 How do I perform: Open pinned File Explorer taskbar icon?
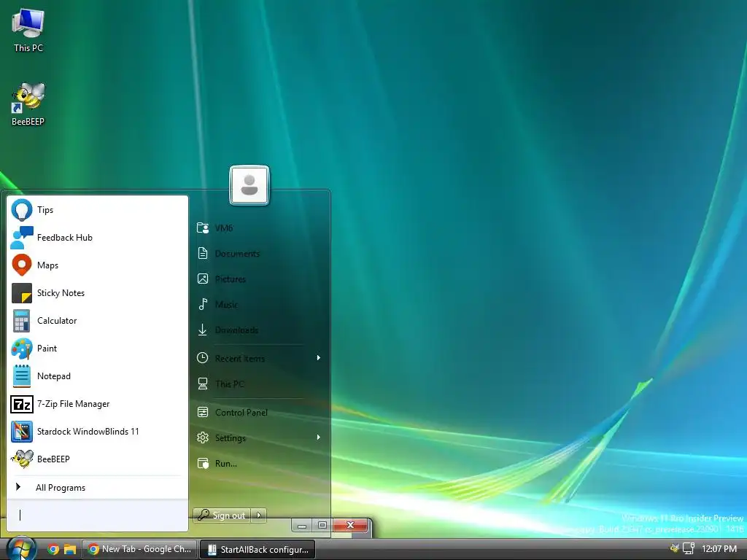point(70,550)
